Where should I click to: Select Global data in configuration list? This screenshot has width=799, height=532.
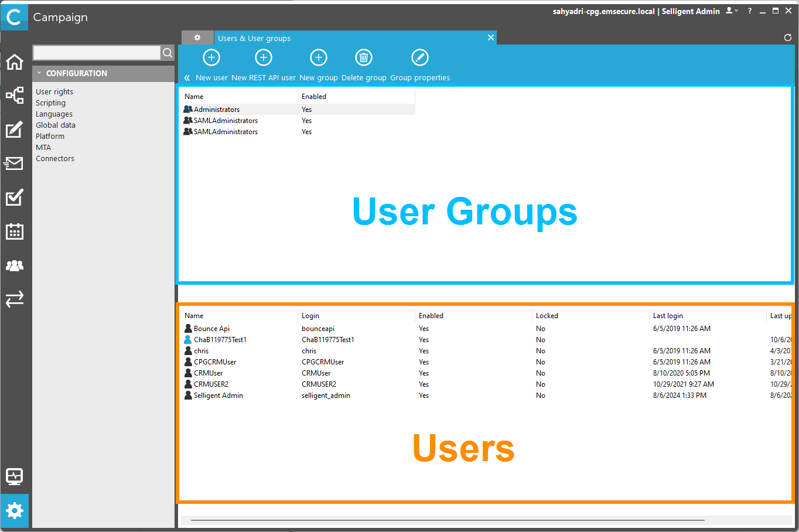(56, 125)
